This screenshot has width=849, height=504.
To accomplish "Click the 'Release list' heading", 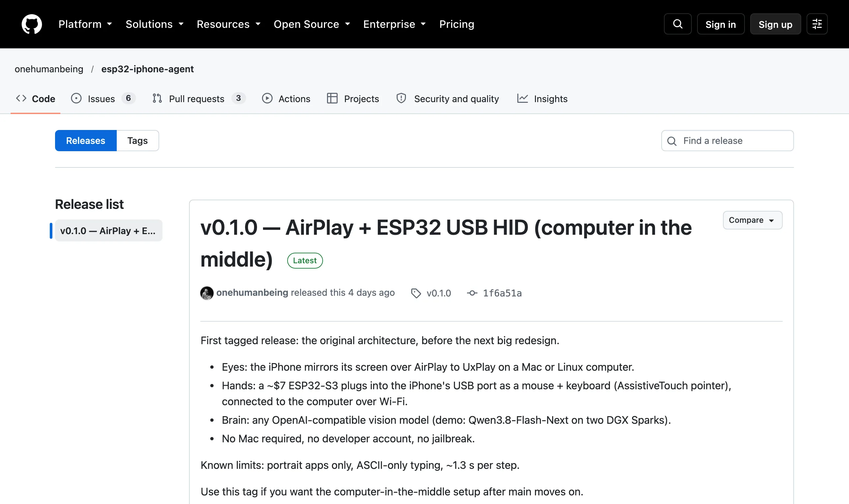I will (89, 205).
